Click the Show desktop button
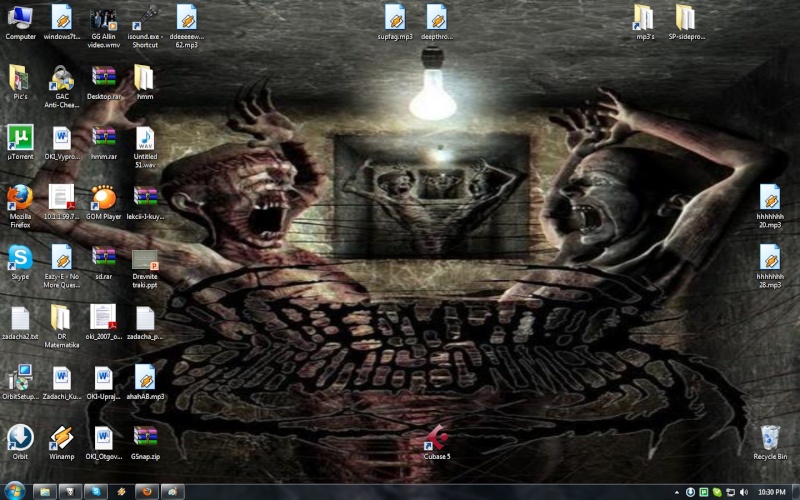 click(796, 492)
